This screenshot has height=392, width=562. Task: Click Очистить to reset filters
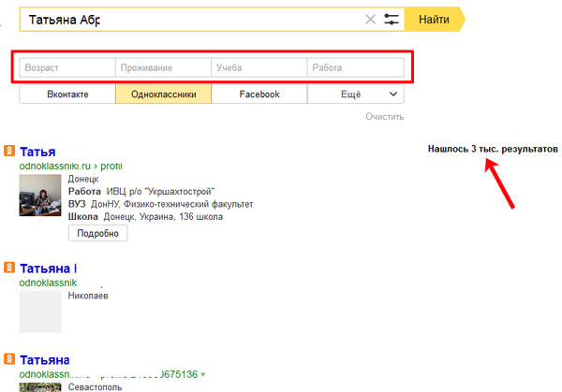click(384, 117)
